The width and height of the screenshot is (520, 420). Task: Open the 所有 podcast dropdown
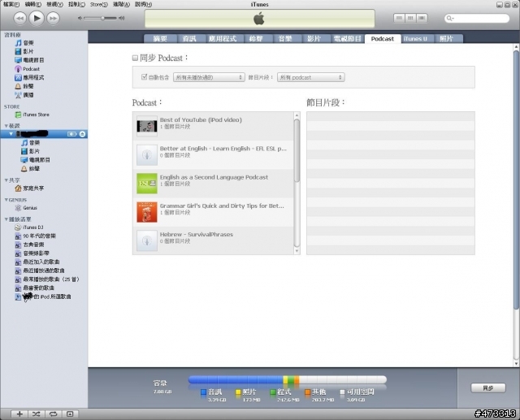[310, 77]
